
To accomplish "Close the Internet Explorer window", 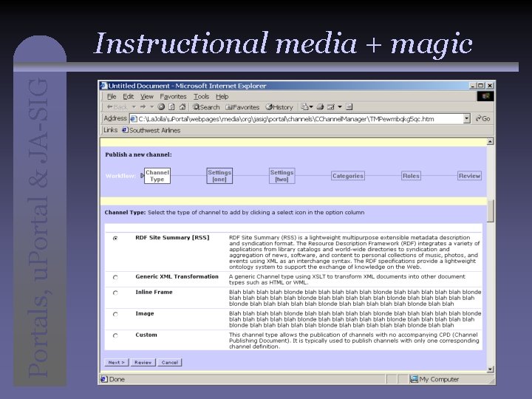I will [490, 86].
